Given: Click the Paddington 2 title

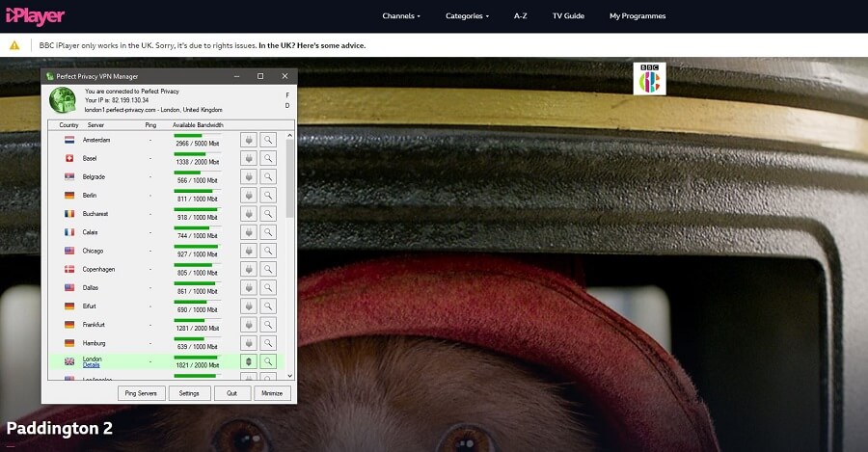Looking at the screenshot, I should click(x=59, y=428).
